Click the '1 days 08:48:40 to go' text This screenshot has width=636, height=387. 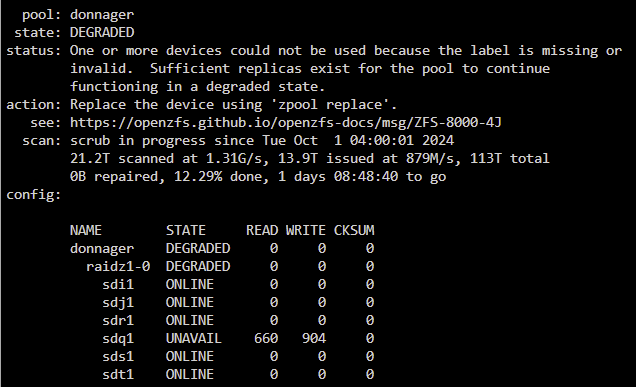pos(362,176)
